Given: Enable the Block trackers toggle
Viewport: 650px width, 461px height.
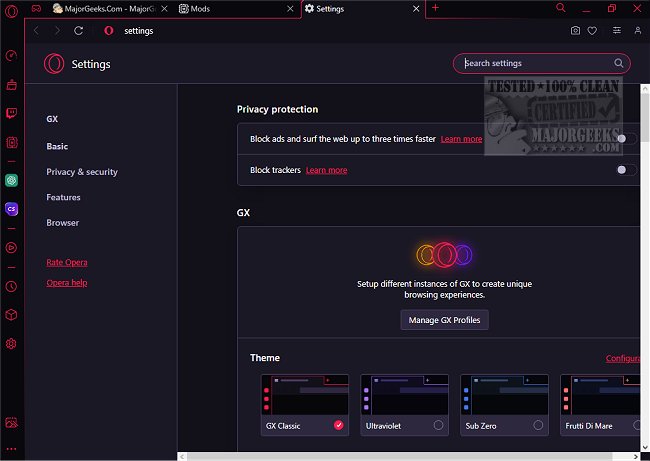Looking at the screenshot, I should click(x=626, y=170).
